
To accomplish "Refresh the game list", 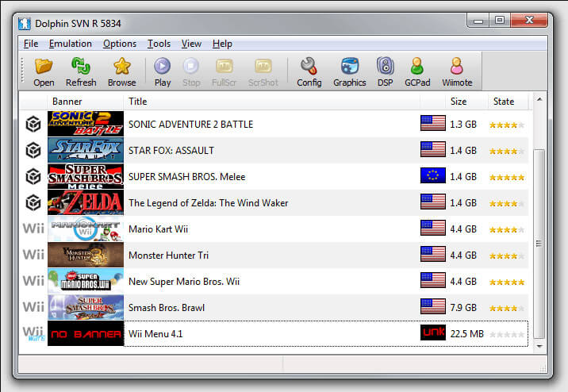I will pyautogui.click(x=81, y=72).
